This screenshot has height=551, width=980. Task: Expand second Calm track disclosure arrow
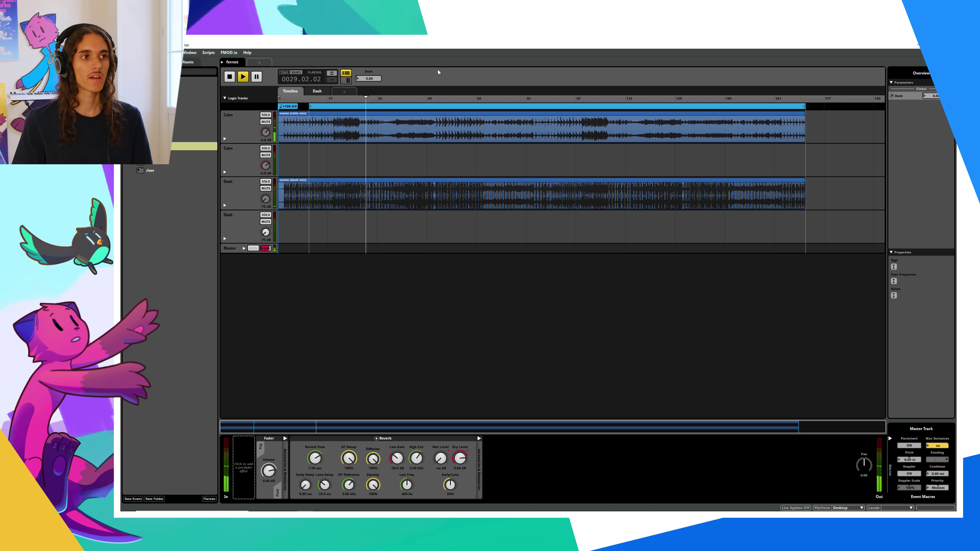click(x=225, y=172)
